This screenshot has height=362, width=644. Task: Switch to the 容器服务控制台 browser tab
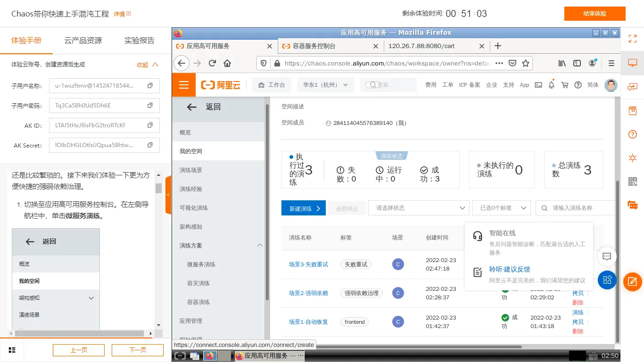click(330, 46)
